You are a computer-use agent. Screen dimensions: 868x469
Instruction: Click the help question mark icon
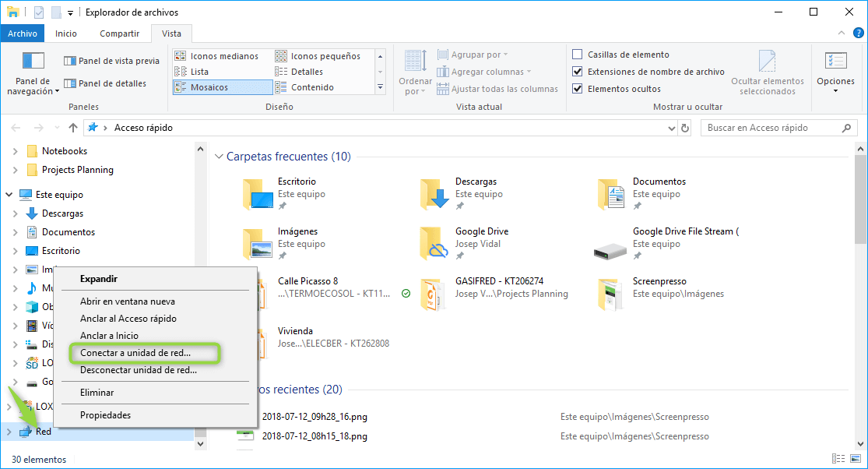856,33
